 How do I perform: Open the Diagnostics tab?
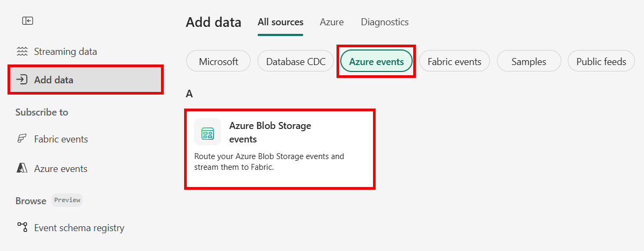tap(384, 23)
